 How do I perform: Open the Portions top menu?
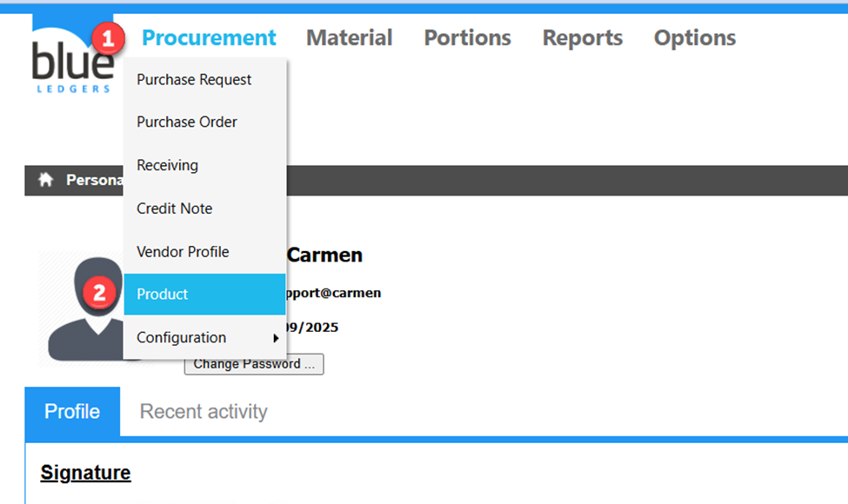coord(467,38)
